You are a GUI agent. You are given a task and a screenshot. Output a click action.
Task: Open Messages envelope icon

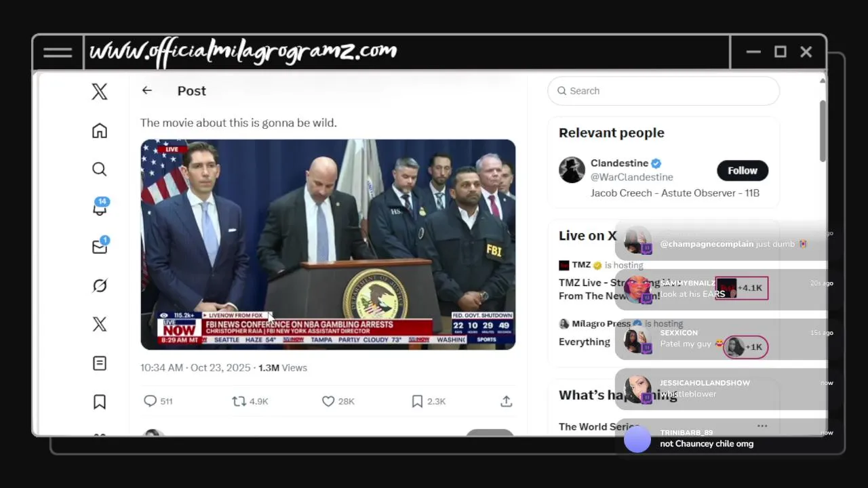tap(100, 246)
